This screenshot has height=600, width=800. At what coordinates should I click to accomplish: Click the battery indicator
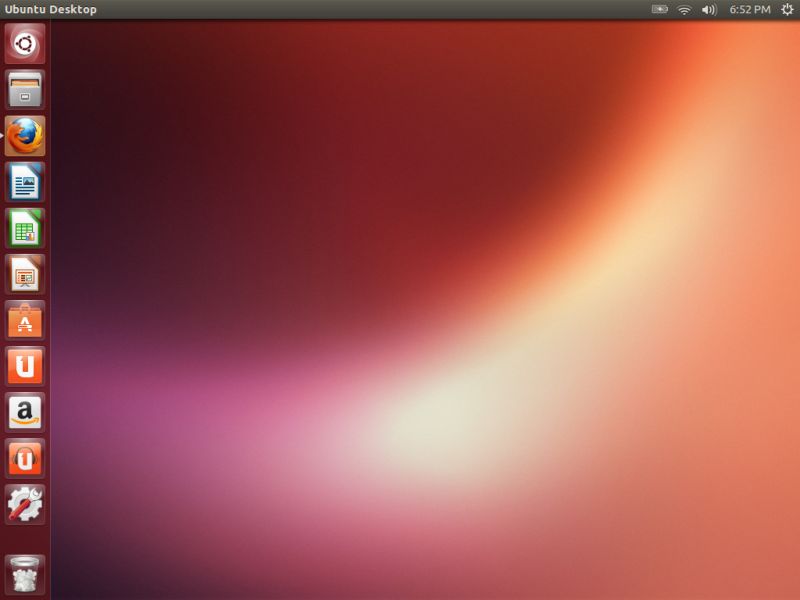660,8
